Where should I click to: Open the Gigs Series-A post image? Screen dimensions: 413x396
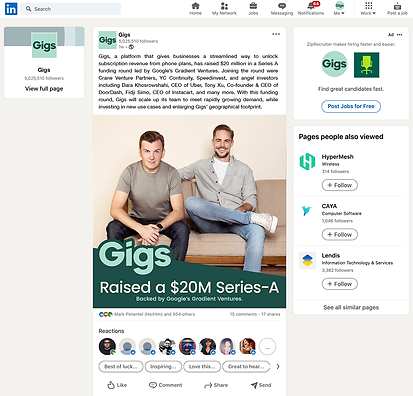point(189,211)
